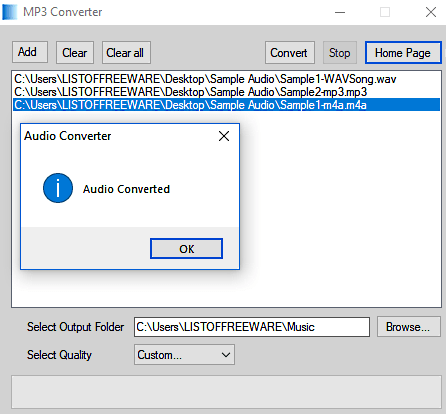Select Sample1-m4a.m4a highlighted entry
446x414 pixels.
(227, 105)
